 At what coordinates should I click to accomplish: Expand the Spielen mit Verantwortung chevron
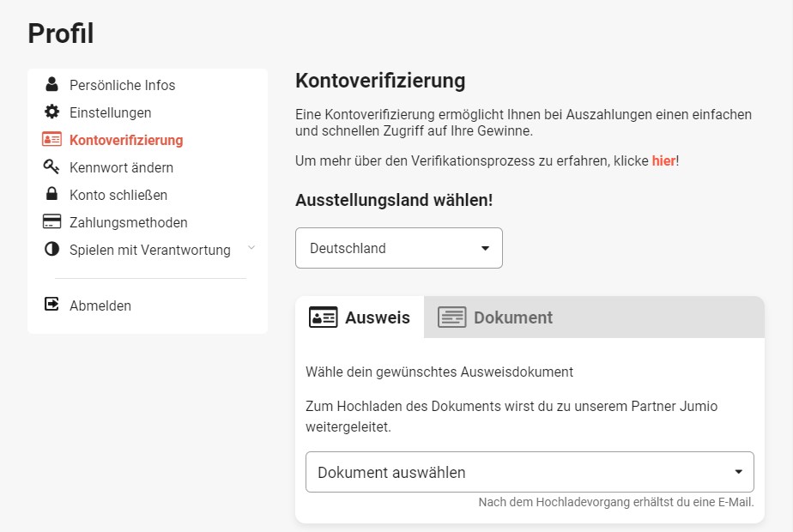[x=251, y=248]
